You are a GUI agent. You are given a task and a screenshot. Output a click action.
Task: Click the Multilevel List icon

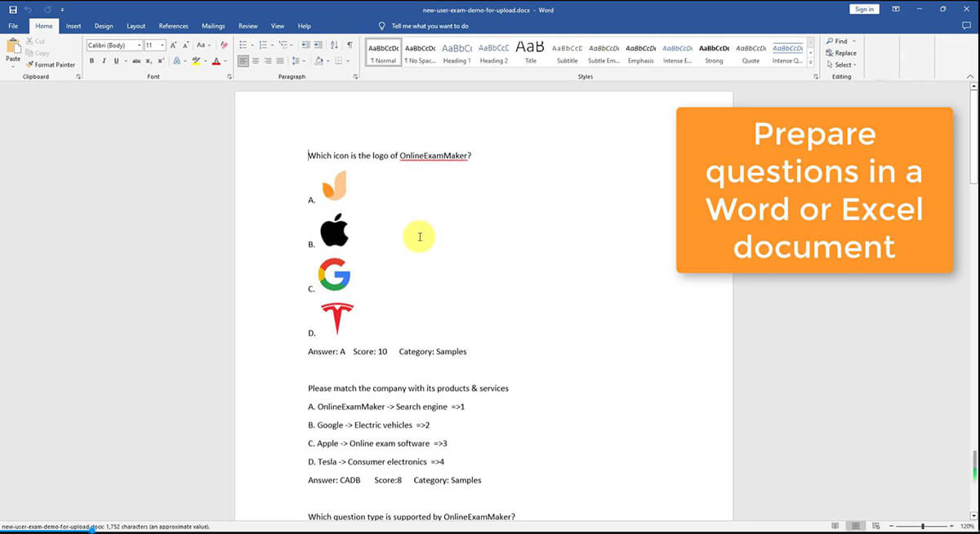283,45
